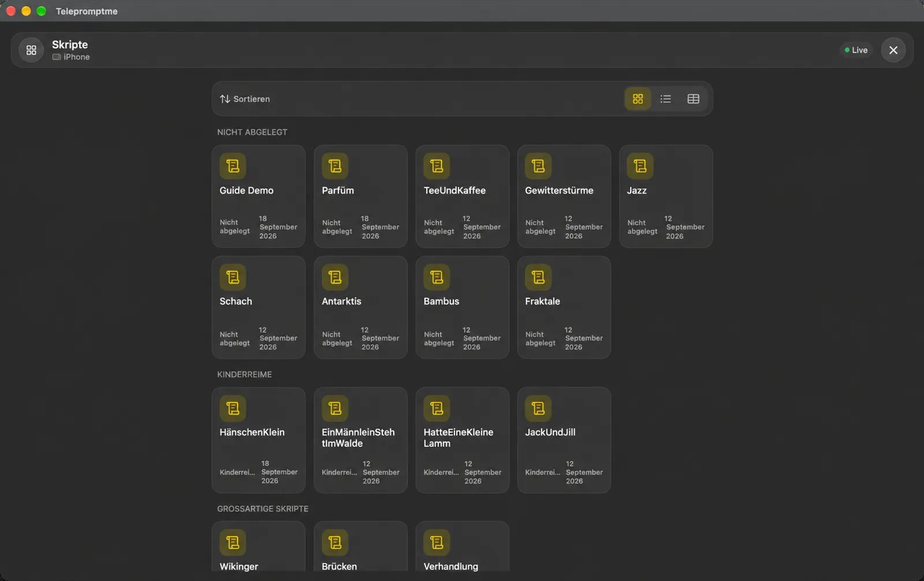Click the Antarktis script icon
Viewport: 924px width, 581px height.
pos(335,277)
